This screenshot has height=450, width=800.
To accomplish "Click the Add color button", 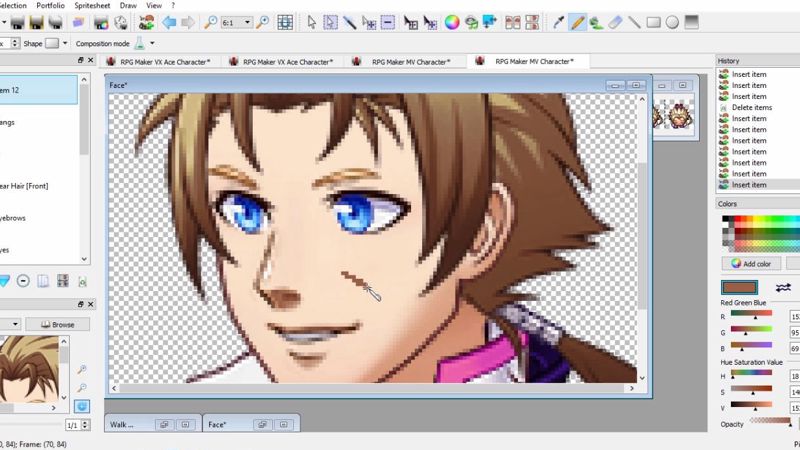I will (751, 264).
